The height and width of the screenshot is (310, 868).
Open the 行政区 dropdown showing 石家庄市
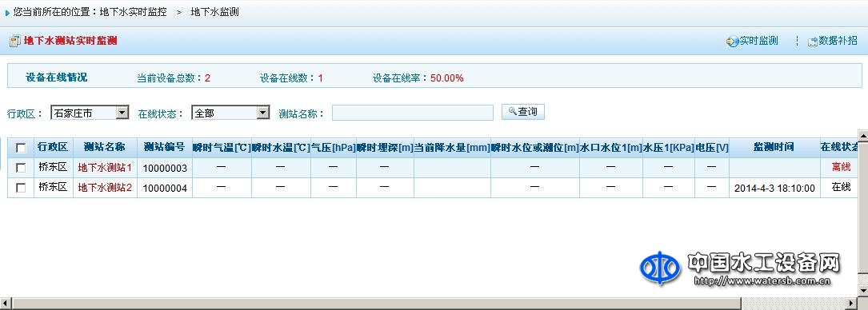tap(90, 113)
